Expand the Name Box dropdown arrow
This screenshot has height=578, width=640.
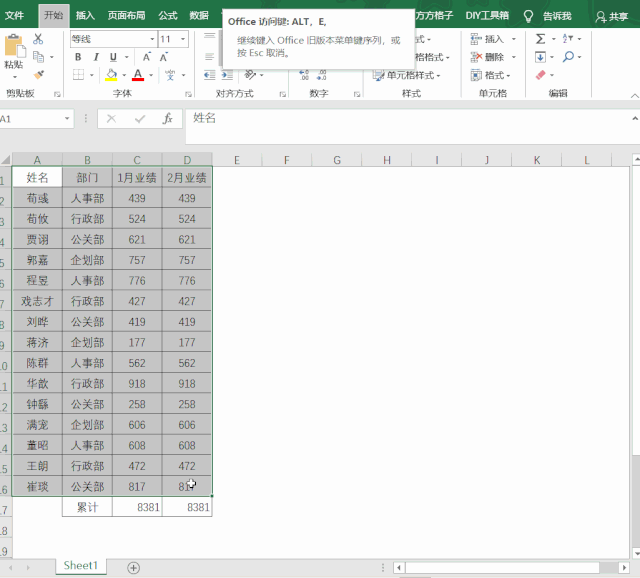[x=68, y=118]
